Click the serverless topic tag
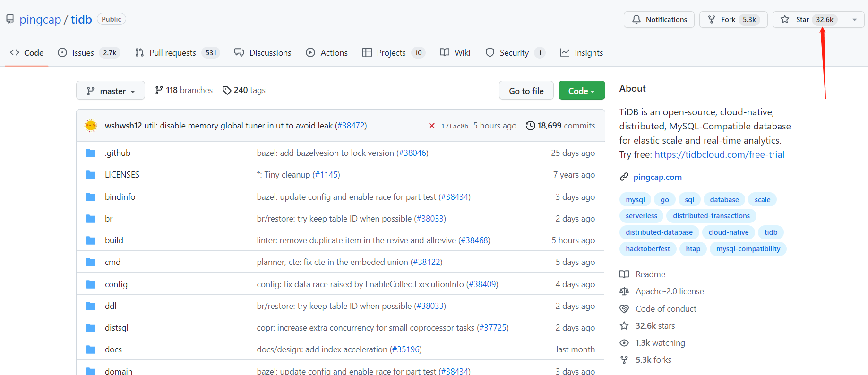 coord(641,216)
